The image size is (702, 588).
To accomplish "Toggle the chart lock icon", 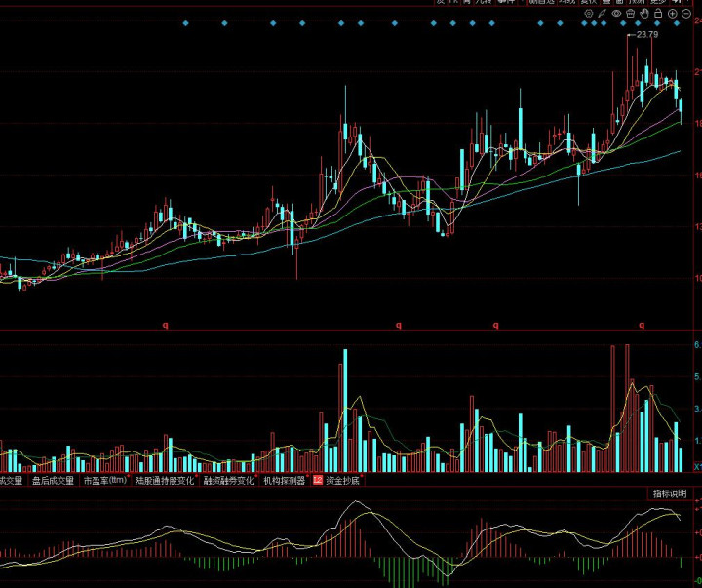I will point(657,15).
